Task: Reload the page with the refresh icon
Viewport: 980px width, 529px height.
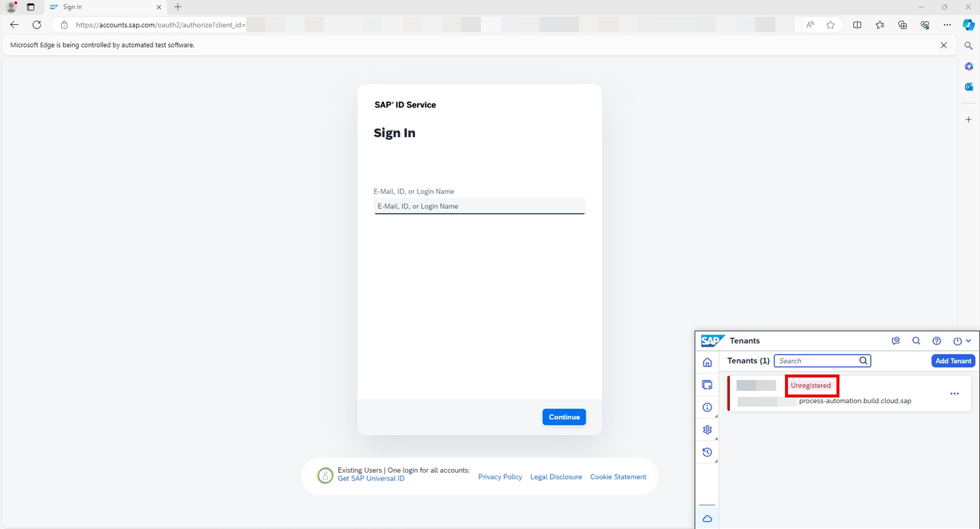Action: pyautogui.click(x=36, y=25)
